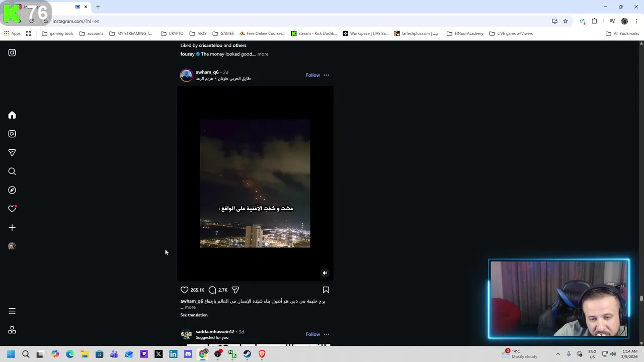Open a new browser tab
Image resolution: width=644 pixels, height=362 pixels.
[98, 7]
